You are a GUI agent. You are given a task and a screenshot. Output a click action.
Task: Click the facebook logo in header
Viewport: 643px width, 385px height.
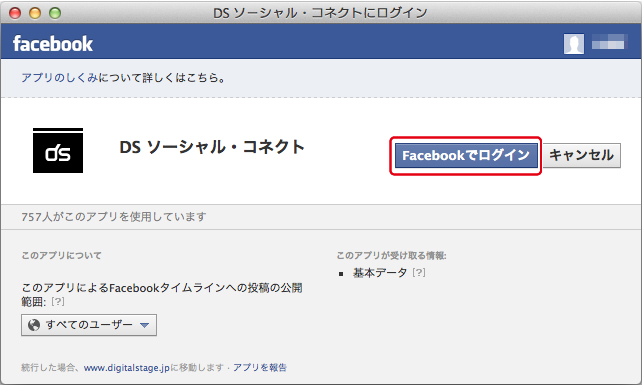click(53, 43)
